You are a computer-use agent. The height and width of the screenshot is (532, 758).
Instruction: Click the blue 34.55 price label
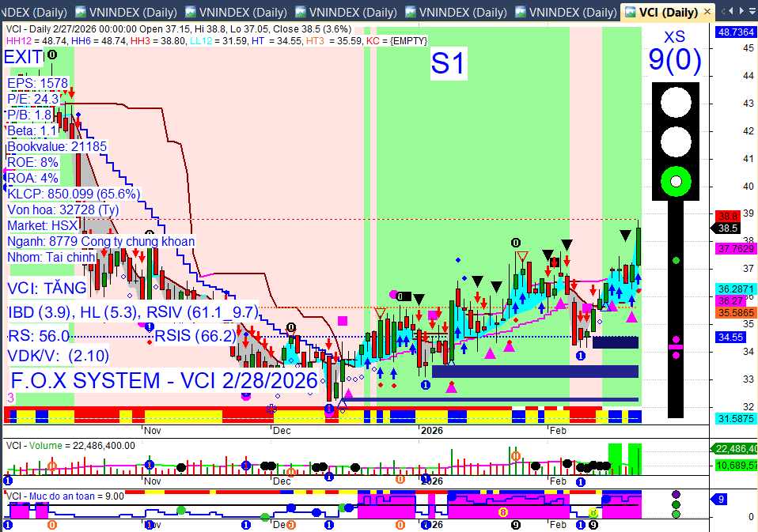tap(730, 337)
